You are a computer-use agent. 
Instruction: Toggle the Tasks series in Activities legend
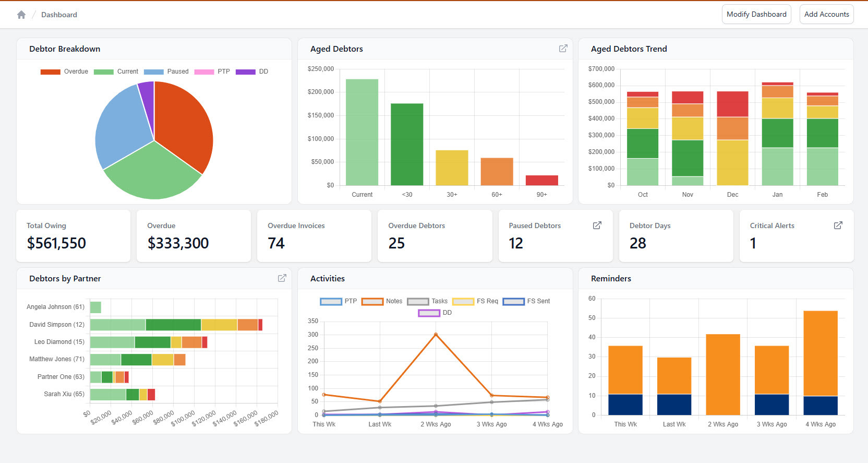(x=427, y=301)
